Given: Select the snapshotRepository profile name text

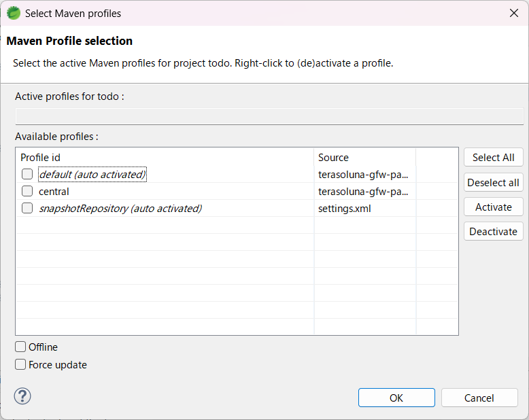Looking at the screenshot, I should tap(120, 208).
